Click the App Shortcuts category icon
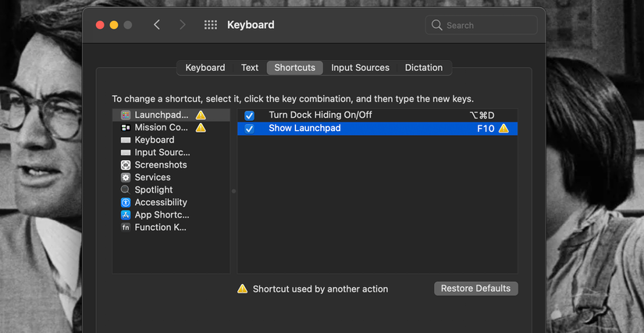This screenshot has width=644, height=333. pos(126,215)
